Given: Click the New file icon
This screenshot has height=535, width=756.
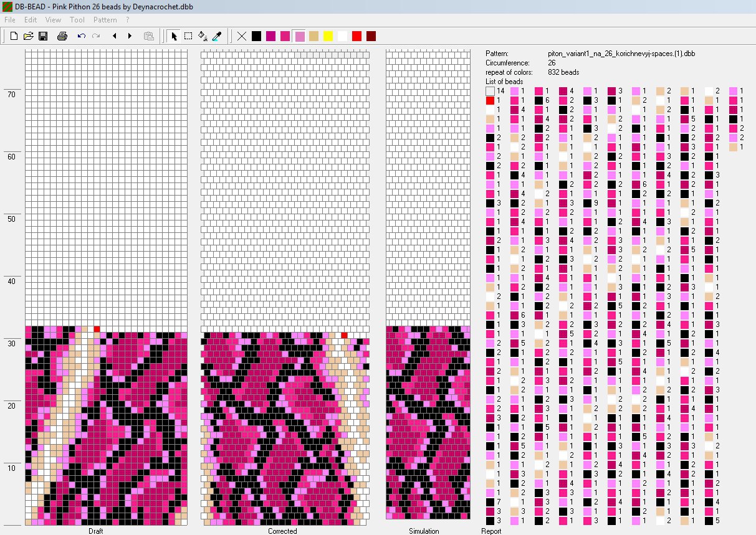Looking at the screenshot, I should click(14, 36).
